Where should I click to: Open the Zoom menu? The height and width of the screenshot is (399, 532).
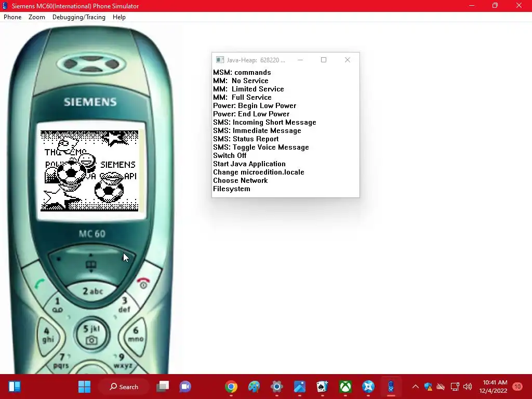point(37,17)
